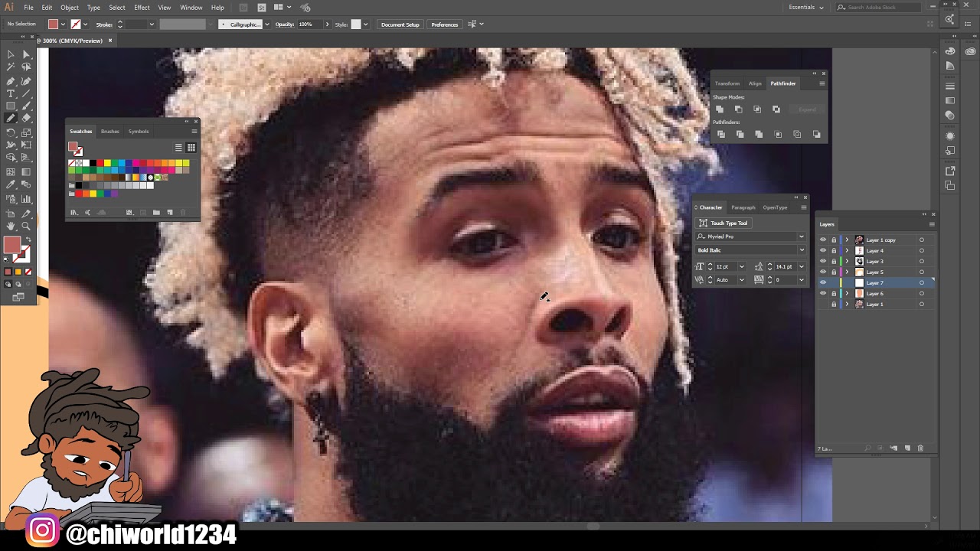The width and height of the screenshot is (980, 551).
Task: Toggle visibility of Layer 6
Action: [x=823, y=293]
